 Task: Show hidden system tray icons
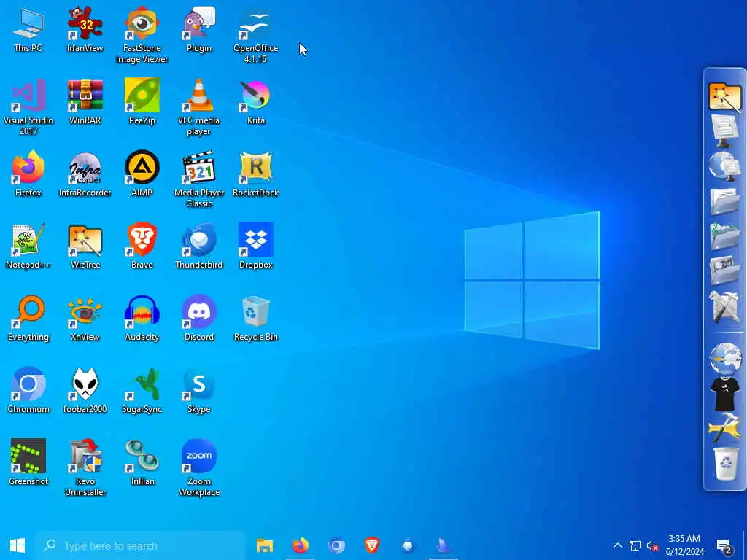pos(617,545)
